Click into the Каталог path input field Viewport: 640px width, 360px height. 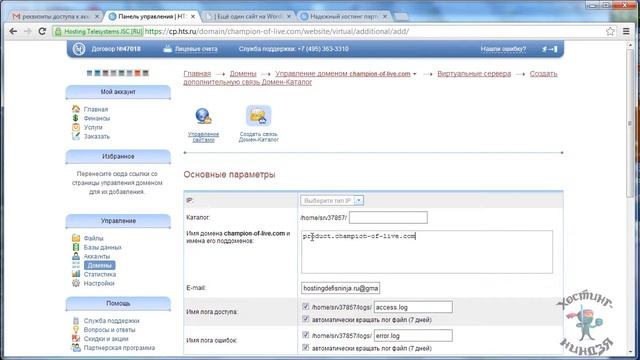click(388, 218)
